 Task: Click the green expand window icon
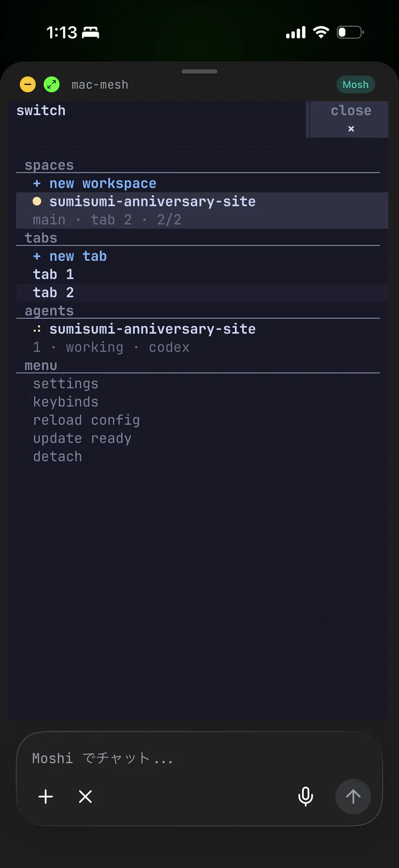[x=52, y=84]
